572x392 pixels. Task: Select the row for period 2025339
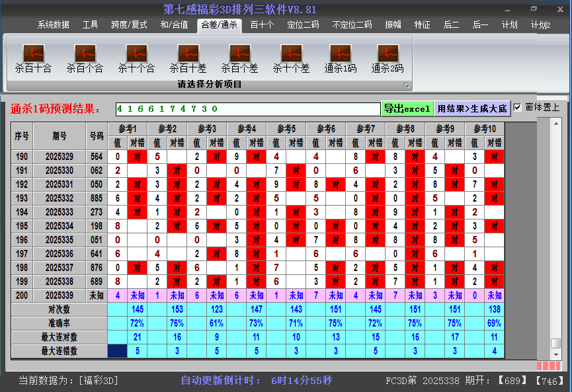click(x=60, y=295)
